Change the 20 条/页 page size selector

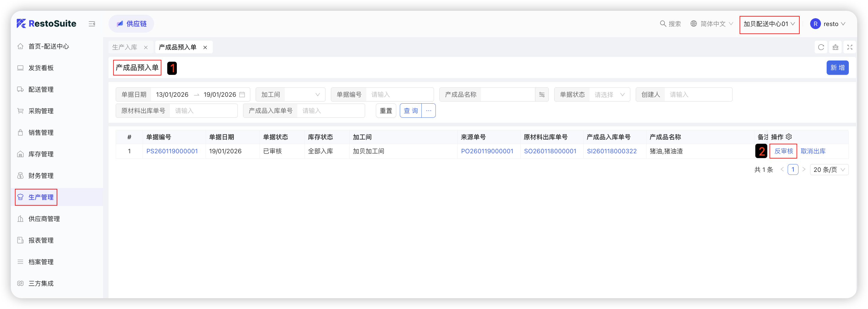point(829,170)
